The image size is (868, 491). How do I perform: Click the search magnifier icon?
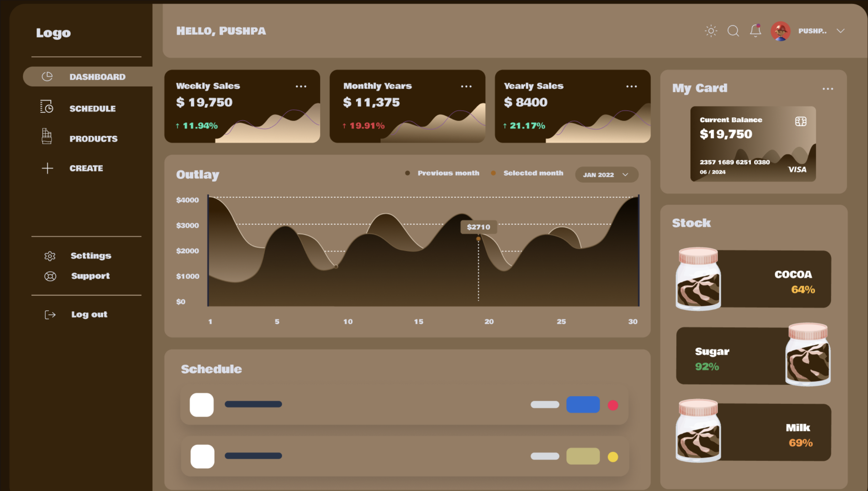(x=733, y=31)
